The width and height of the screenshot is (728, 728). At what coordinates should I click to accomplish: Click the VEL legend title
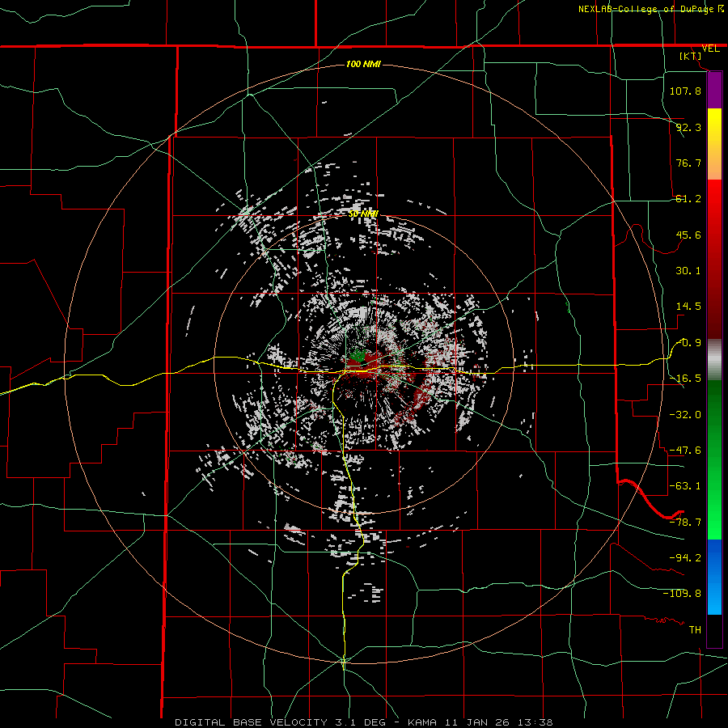click(x=710, y=49)
